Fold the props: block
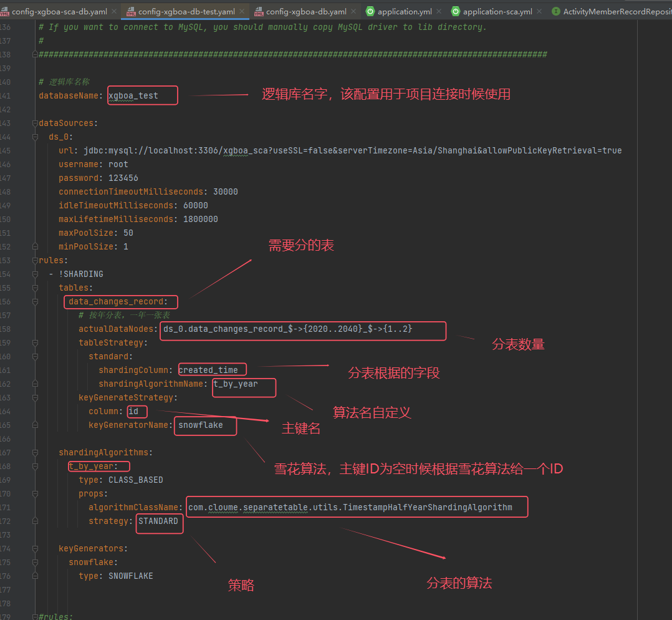Viewport: 672px width, 620px height. pyautogui.click(x=35, y=494)
